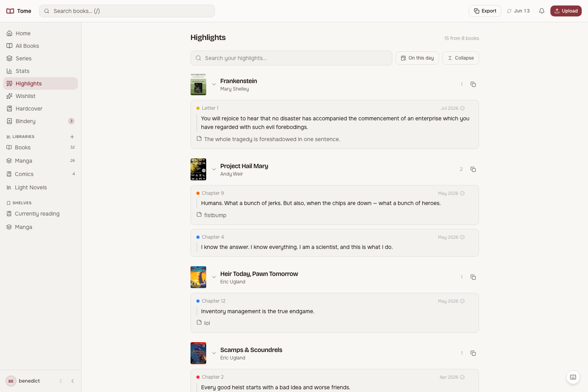Open Series in sidebar

tap(40, 58)
